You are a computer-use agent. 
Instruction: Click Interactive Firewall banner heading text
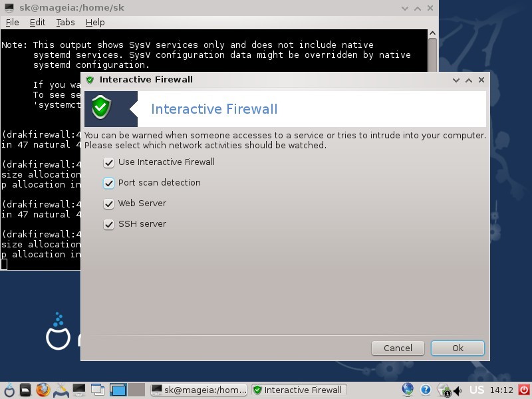pyautogui.click(x=214, y=109)
